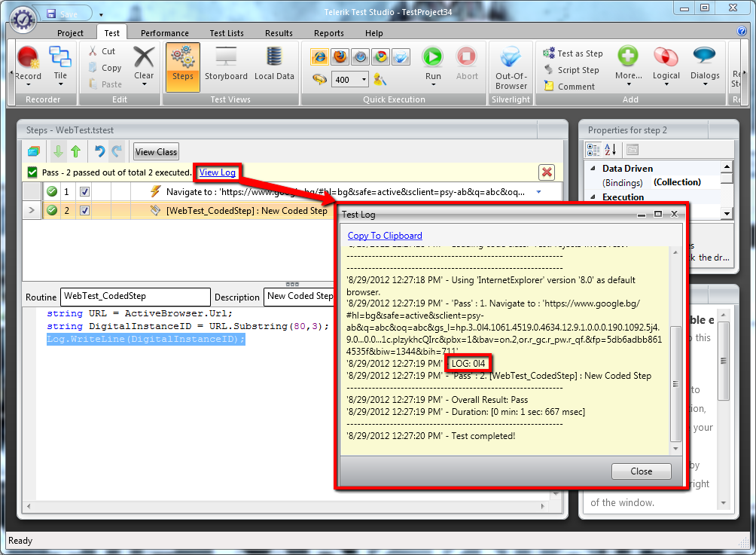
Task: Select the (Collection) Bindings value
Action: [x=677, y=182]
